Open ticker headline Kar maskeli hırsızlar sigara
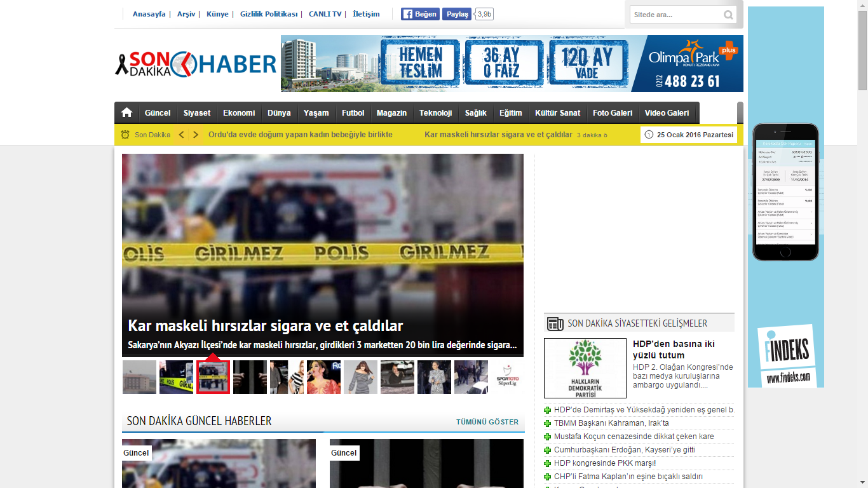 (x=498, y=135)
